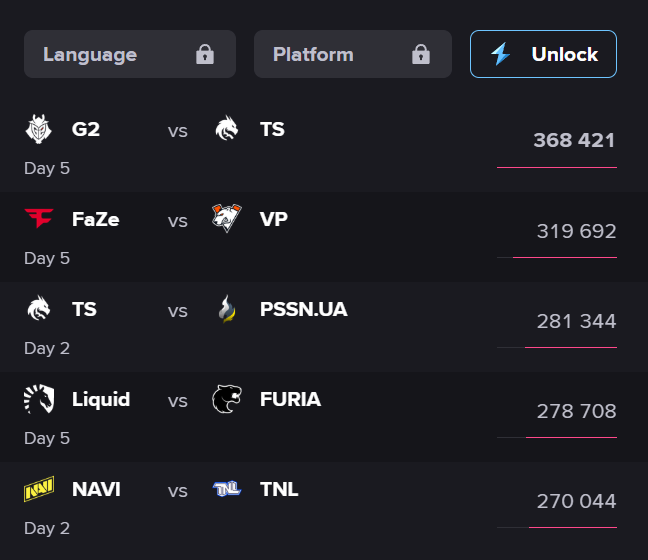Click the 368 421 viewers count
The image size is (648, 560).
pyautogui.click(x=574, y=141)
